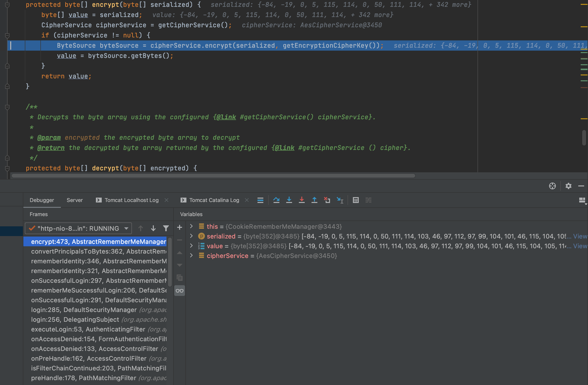The height and width of the screenshot is (385, 588).
Task: Open the Tomcat Catalina Log tab
Action: [x=214, y=200]
